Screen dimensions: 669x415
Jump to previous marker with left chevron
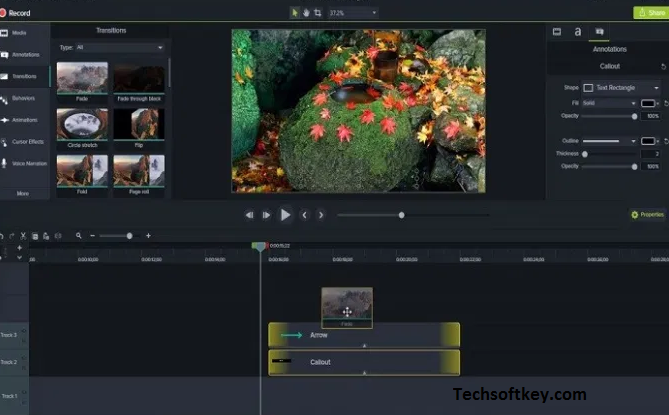coord(304,215)
